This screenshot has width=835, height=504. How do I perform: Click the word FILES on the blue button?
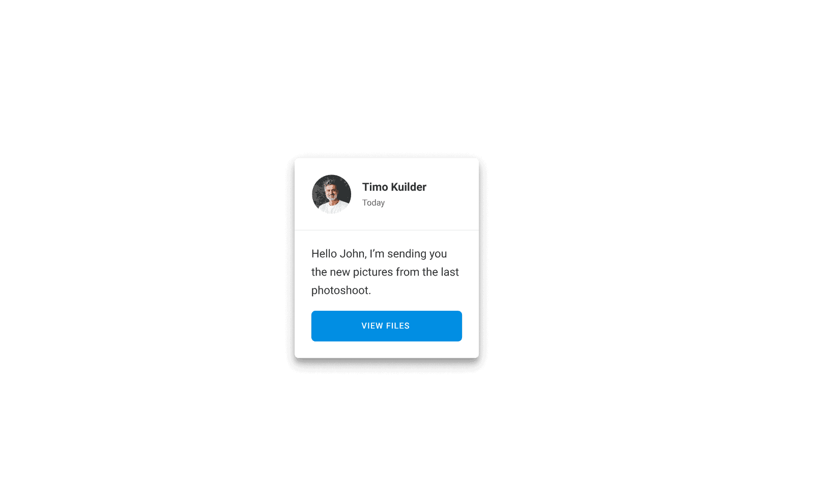[x=398, y=326]
